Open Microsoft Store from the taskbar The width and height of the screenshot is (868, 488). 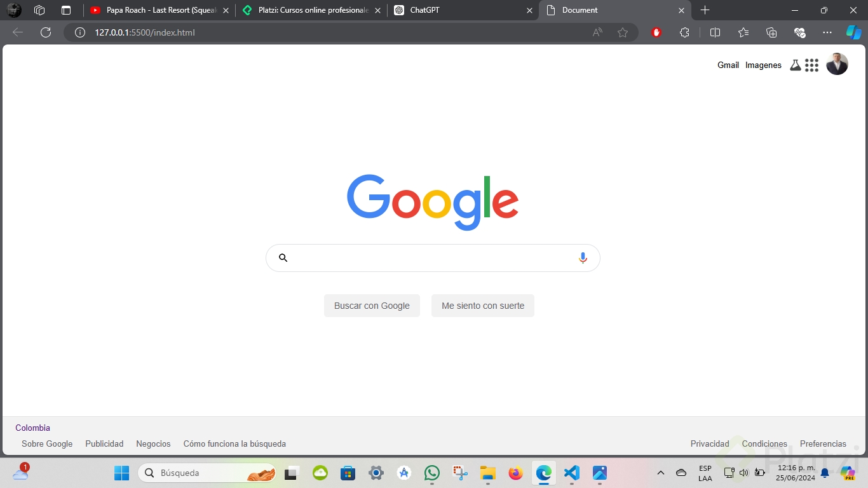click(x=348, y=473)
